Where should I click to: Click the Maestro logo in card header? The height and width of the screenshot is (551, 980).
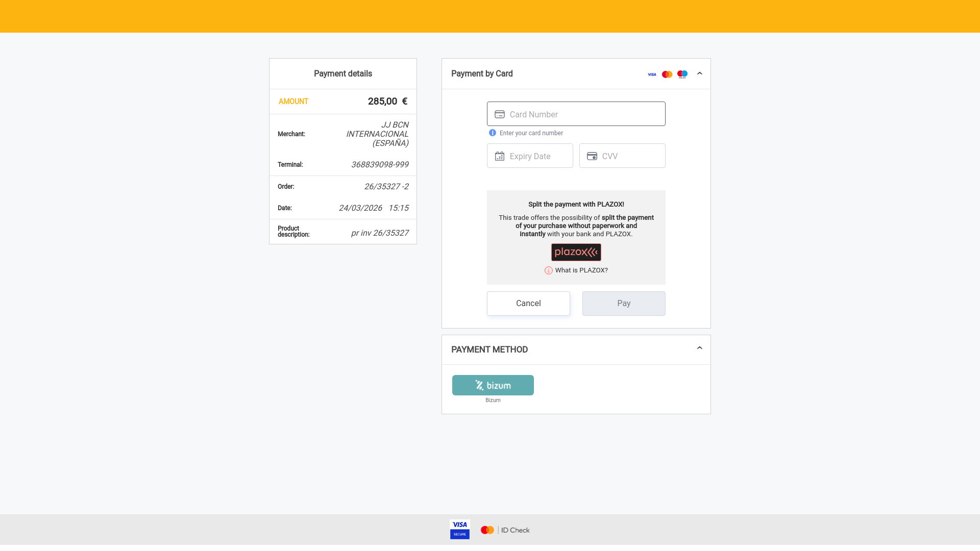coord(682,74)
